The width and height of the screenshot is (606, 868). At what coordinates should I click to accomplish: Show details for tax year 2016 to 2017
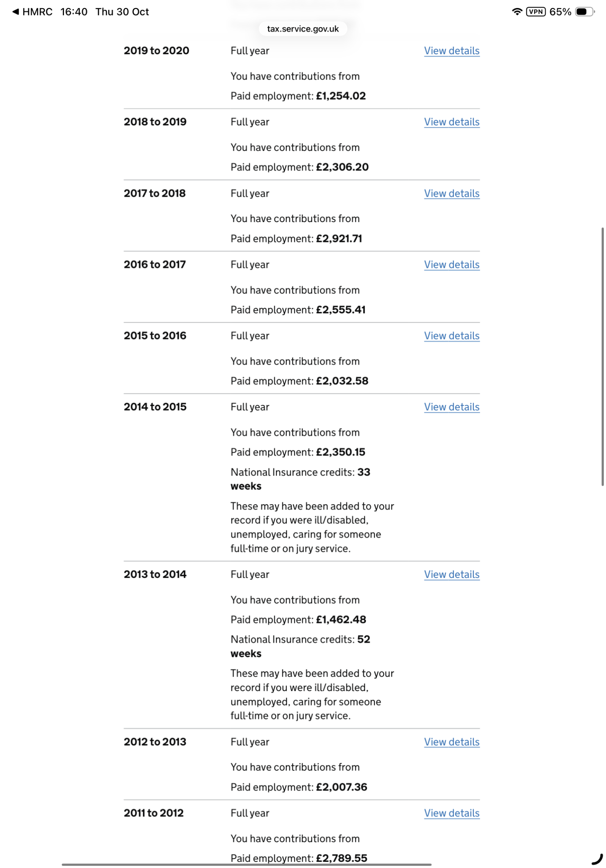[x=451, y=265]
